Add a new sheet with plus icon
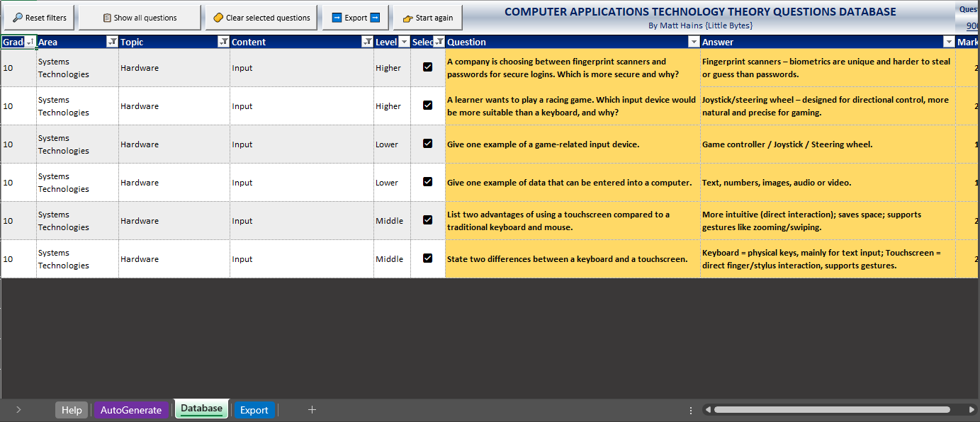 (312, 409)
